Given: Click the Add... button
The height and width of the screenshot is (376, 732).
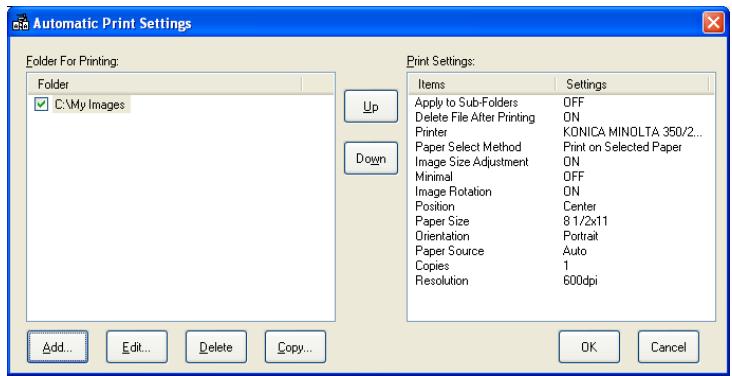Looking at the screenshot, I should click(57, 347).
